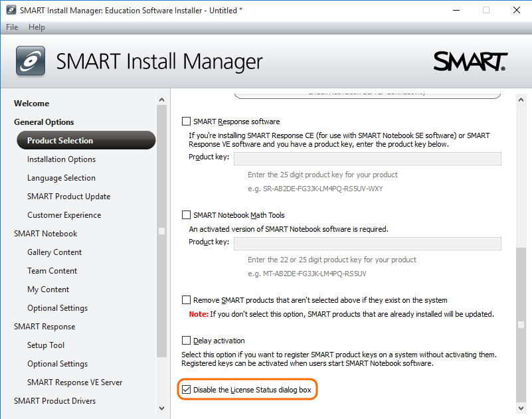Toggle the Delay activation checkbox
The image size is (532, 419).
point(187,341)
